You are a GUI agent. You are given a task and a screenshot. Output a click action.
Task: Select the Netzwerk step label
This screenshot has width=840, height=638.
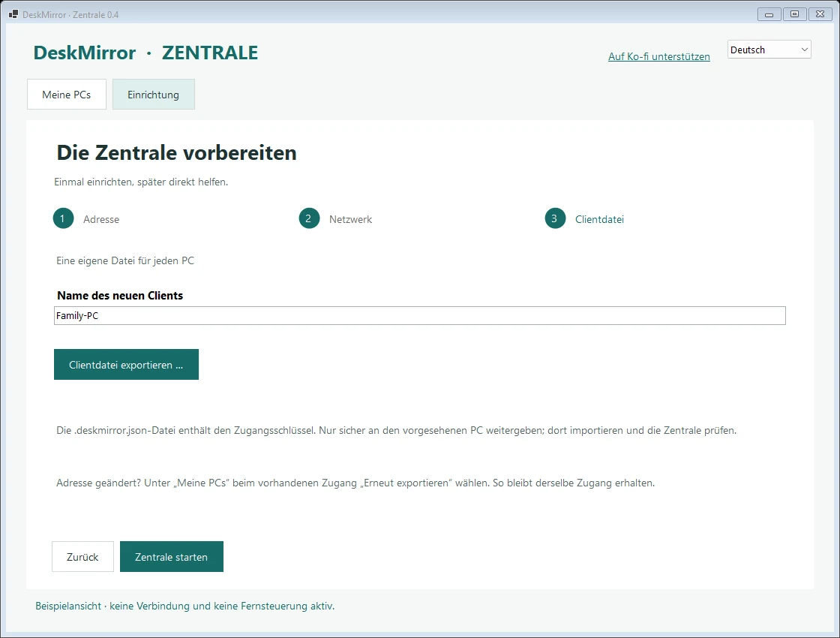350,219
